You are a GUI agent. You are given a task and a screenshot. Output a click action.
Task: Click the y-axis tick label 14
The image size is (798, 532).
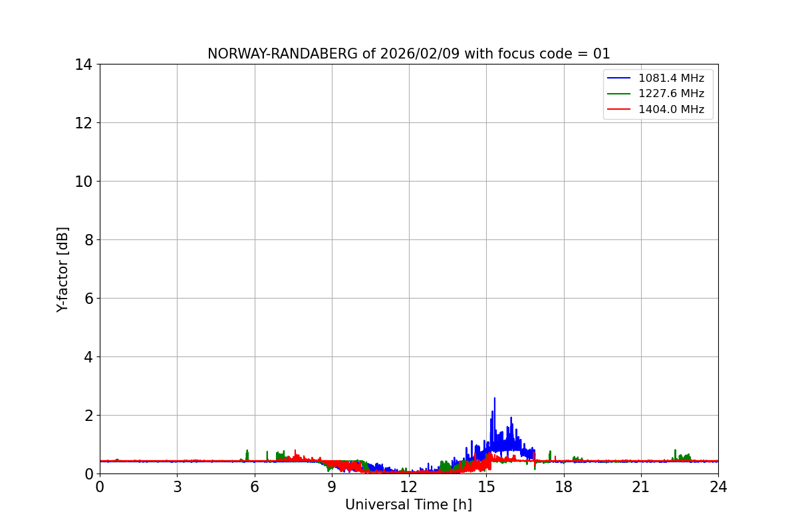click(83, 65)
